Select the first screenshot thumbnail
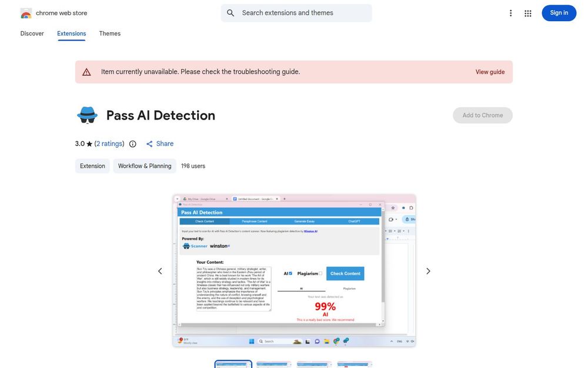588x368 pixels. [x=233, y=364]
